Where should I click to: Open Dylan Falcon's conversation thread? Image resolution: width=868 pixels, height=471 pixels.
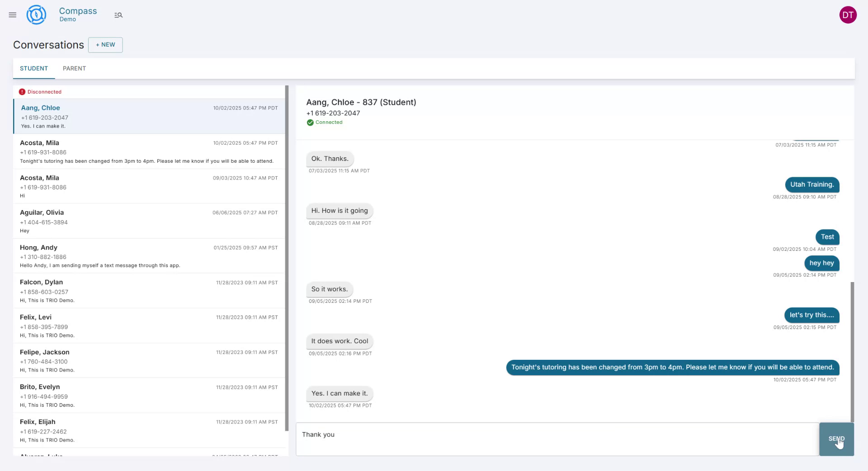coord(149,291)
